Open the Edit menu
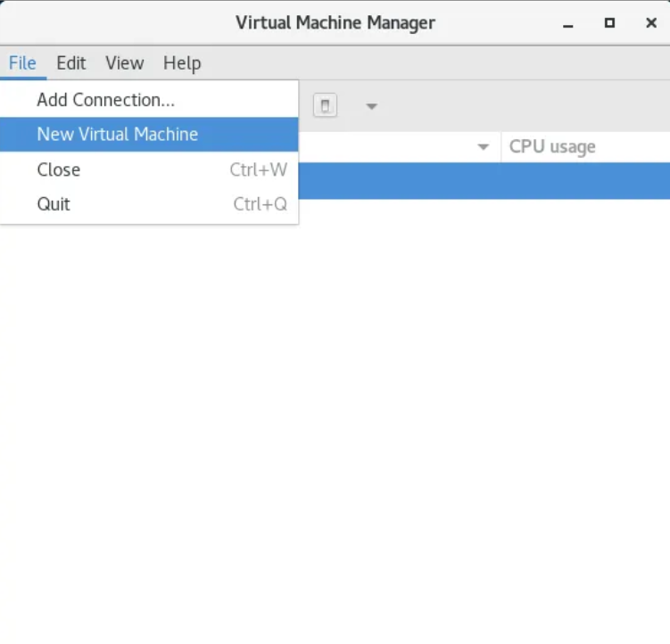The image size is (670, 644). point(71,63)
